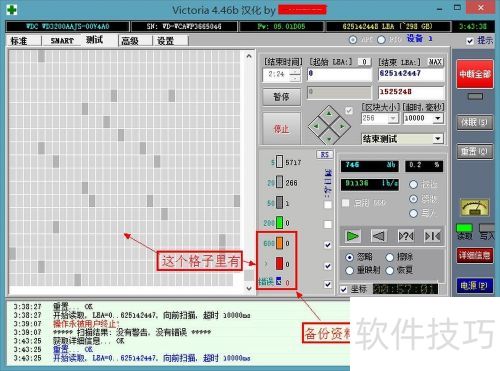Toggle the 坐标 checkbox
500x371 pixels.
[x=344, y=289]
